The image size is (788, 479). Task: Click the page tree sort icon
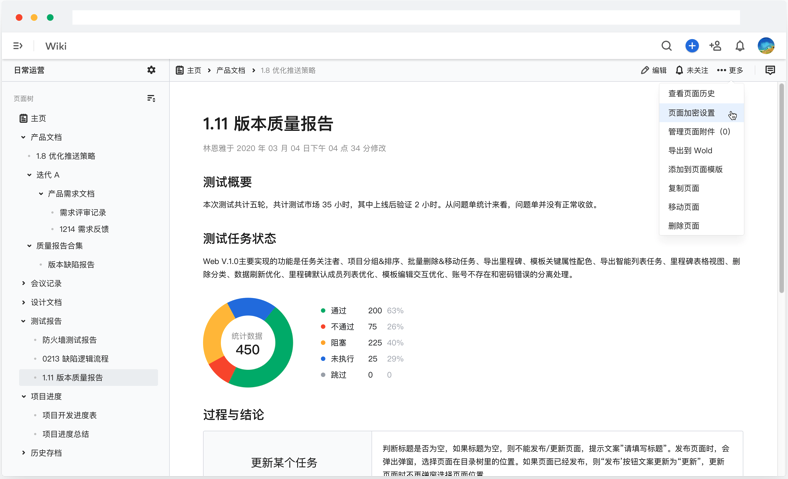pyautogui.click(x=151, y=98)
